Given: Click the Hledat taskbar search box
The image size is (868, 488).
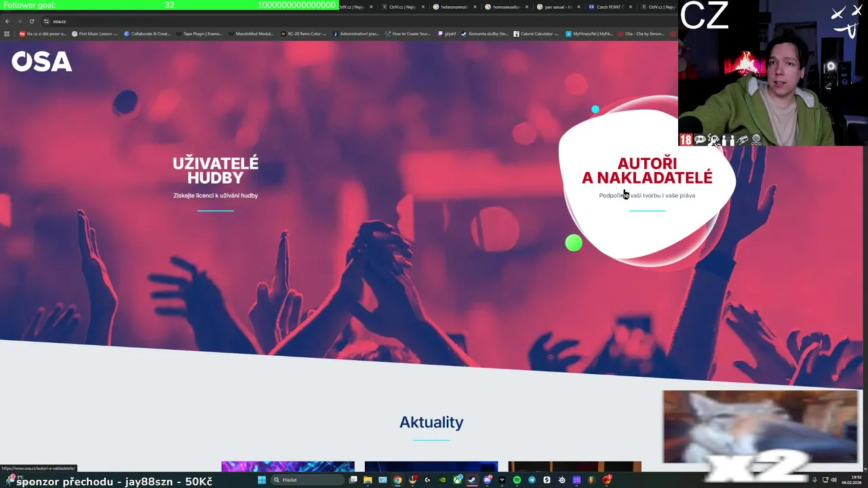Looking at the screenshot, I should (307, 480).
